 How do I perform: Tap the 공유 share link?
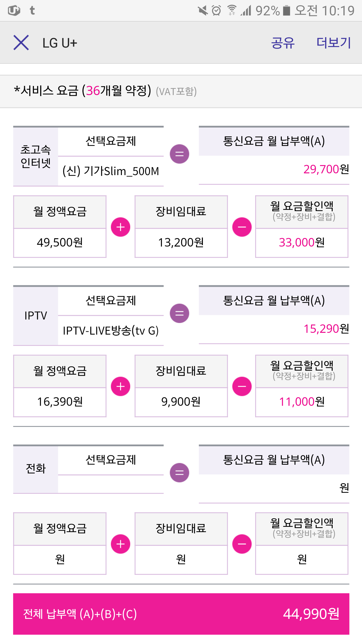click(x=283, y=43)
